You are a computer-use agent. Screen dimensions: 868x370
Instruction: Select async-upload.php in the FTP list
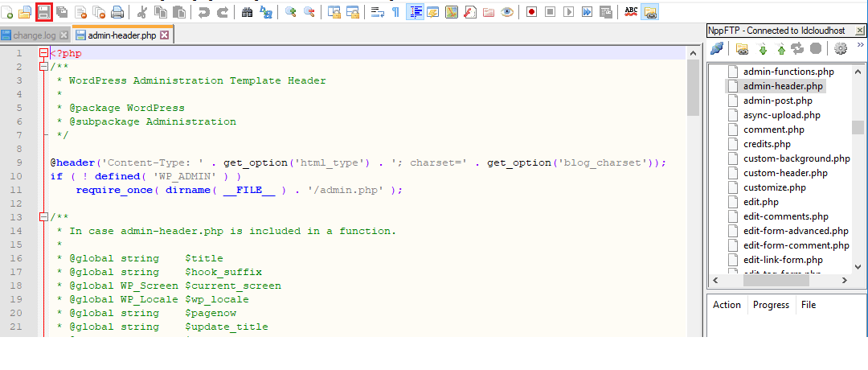pos(782,115)
